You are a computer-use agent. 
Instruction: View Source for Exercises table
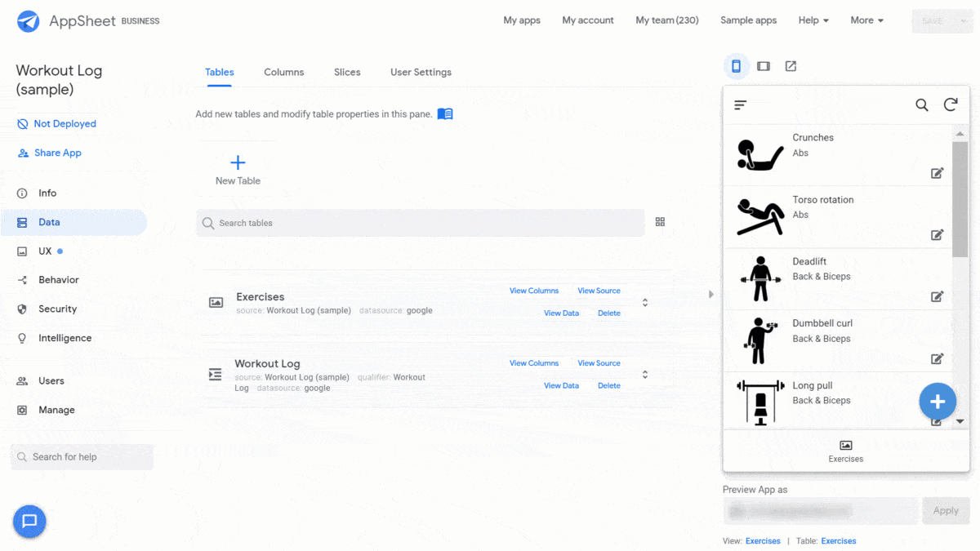pyautogui.click(x=599, y=291)
